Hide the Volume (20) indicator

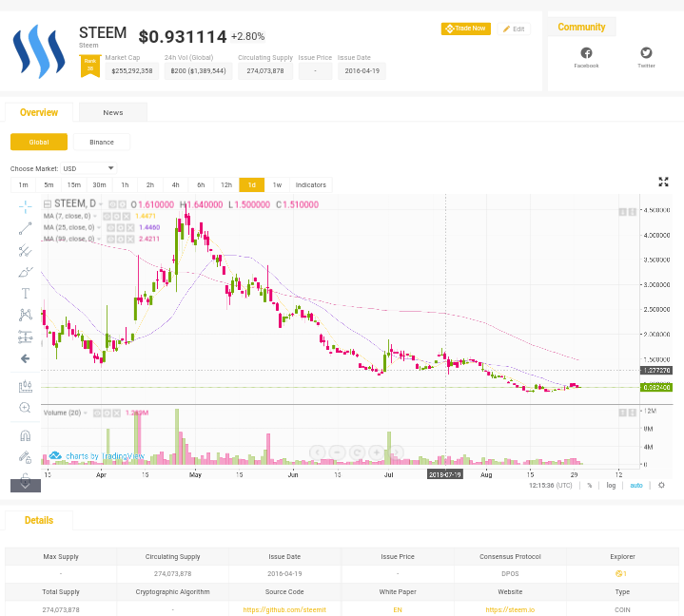[x=97, y=413]
